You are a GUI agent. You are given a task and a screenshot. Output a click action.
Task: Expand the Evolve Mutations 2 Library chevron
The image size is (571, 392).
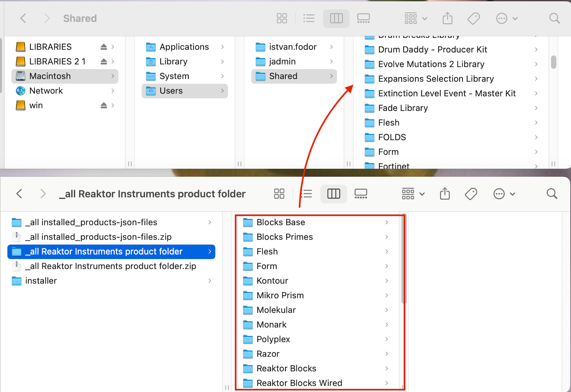536,64
